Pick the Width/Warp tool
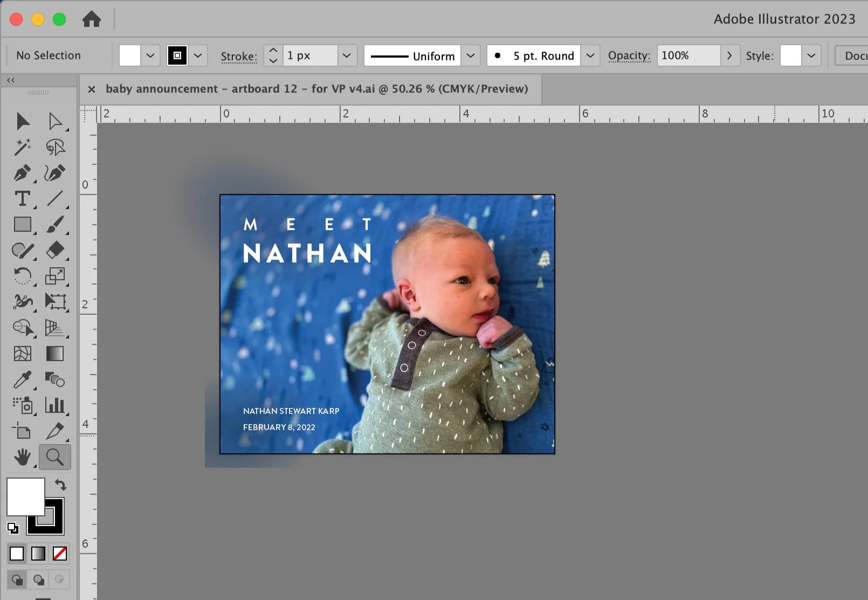 (23, 301)
